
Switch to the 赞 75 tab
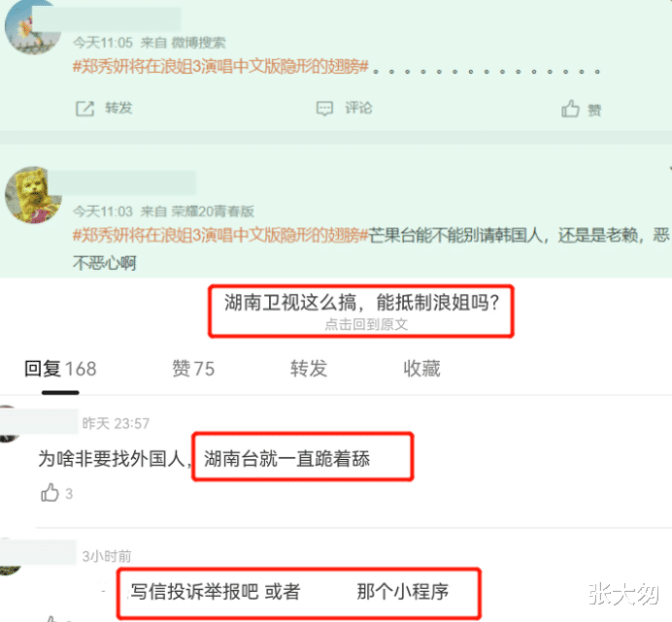(193, 369)
